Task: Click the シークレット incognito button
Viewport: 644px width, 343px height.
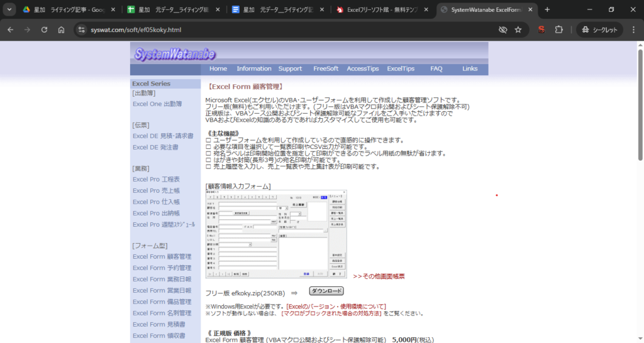Action: (599, 30)
